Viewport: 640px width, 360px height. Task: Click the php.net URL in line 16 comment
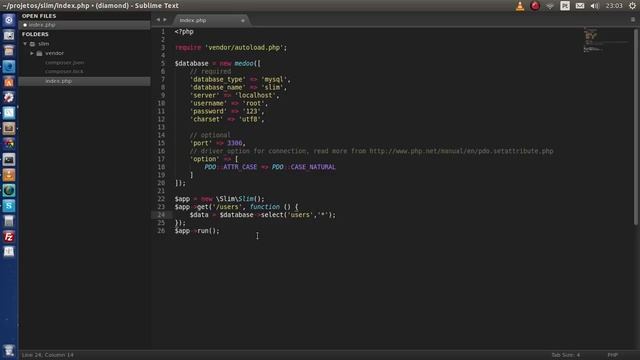pyautogui.click(x=461, y=151)
